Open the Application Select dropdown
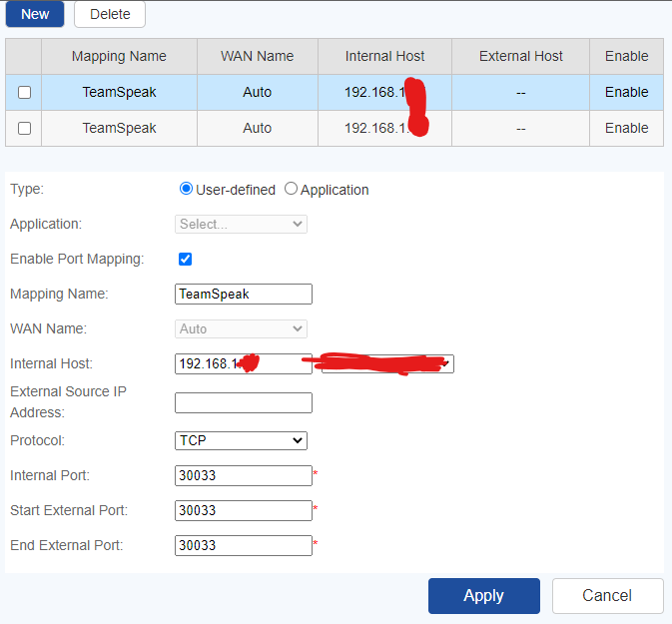This screenshot has width=672, height=624. point(241,225)
